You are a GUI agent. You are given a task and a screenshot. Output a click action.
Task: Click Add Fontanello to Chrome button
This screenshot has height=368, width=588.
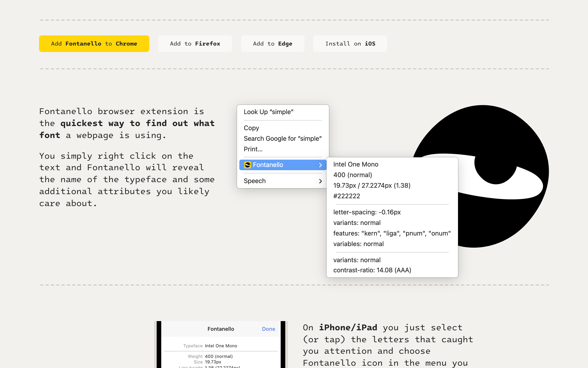pyautogui.click(x=94, y=43)
